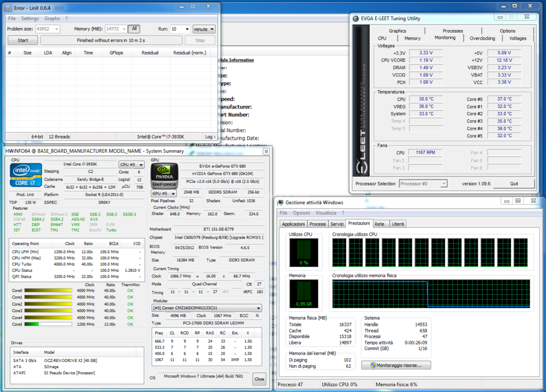Viewport: 546px width, 392px height.
Task: Select the Processi tab in Task Manager
Action: coord(318,224)
